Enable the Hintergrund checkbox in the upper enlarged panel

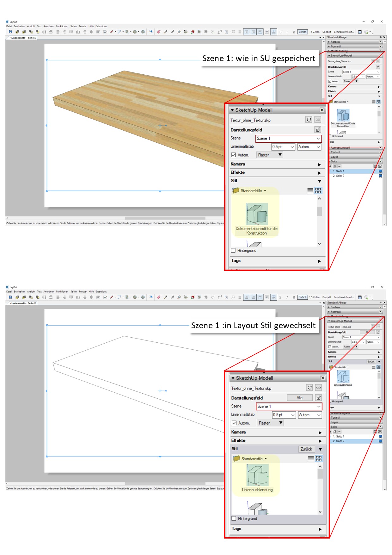point(233,250)
